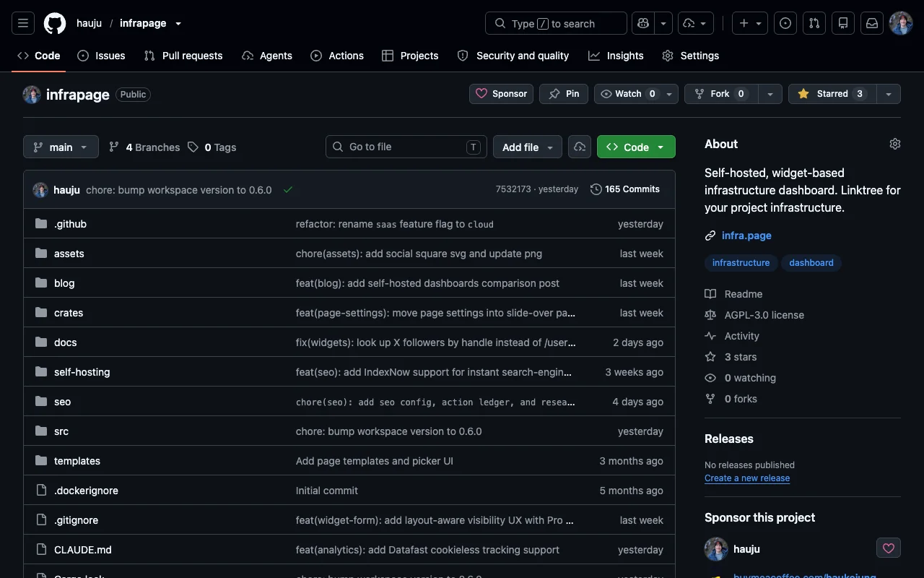The height and width of the screenshot is (578, 924).
Task: Open pull requests icon in top bar
Action: coord(814,23)
